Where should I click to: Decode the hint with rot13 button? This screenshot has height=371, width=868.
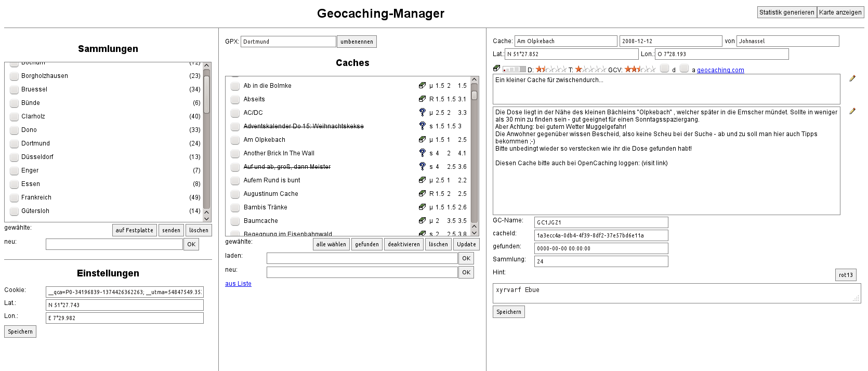click(846, 275)
